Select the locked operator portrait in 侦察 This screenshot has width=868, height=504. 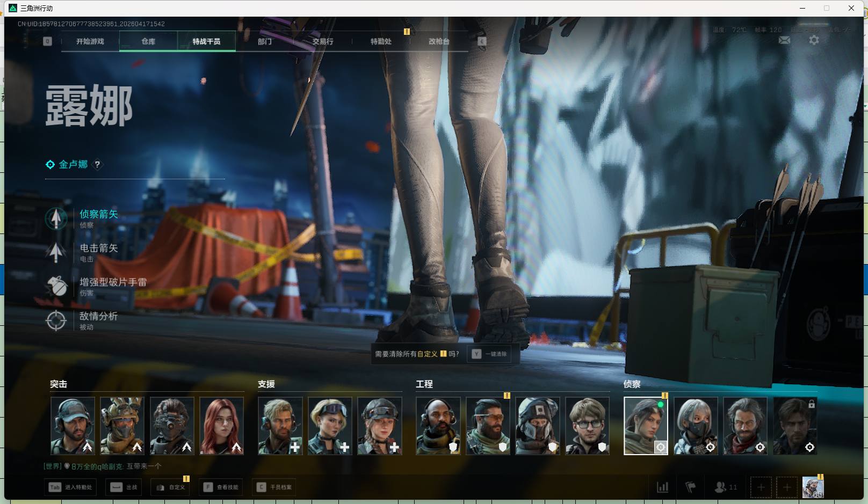pyautogui.click(x=795, y=426)
